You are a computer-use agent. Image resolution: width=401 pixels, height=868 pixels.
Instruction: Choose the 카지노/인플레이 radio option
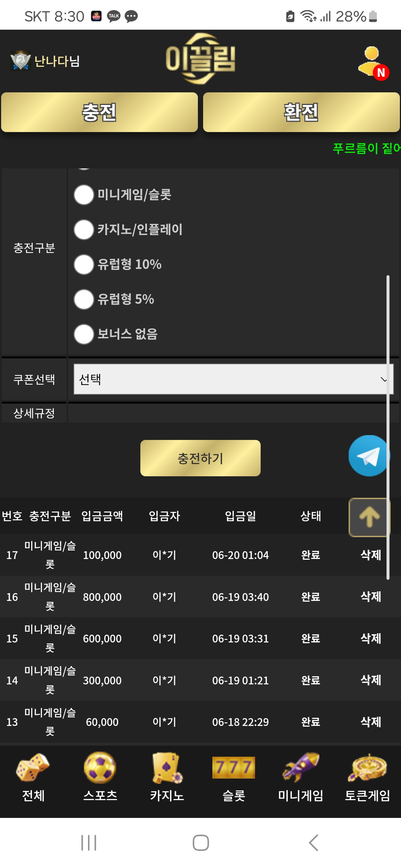click(84, 230)
